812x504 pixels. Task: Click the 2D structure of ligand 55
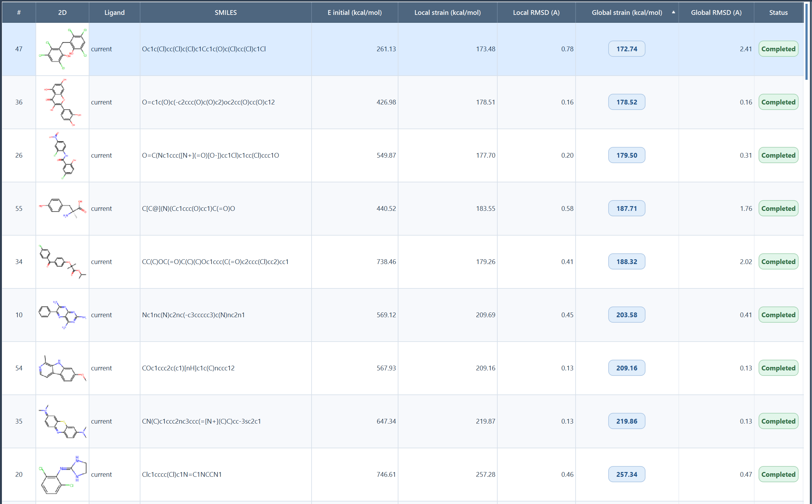coord(62,209)
